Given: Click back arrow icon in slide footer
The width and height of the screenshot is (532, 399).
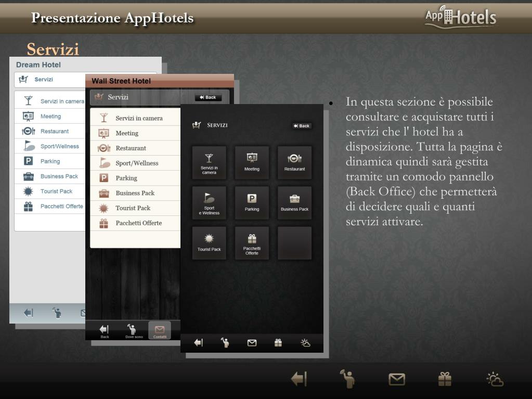Looking at the screenshot, I should coord(299,379).
